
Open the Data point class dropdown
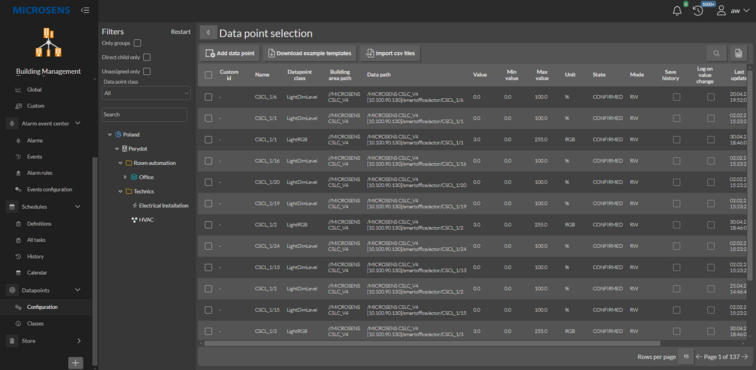click(146, 93)
